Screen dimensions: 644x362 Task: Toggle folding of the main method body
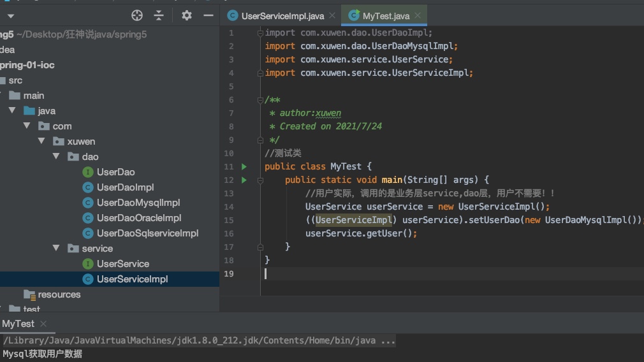click(260, 180)
